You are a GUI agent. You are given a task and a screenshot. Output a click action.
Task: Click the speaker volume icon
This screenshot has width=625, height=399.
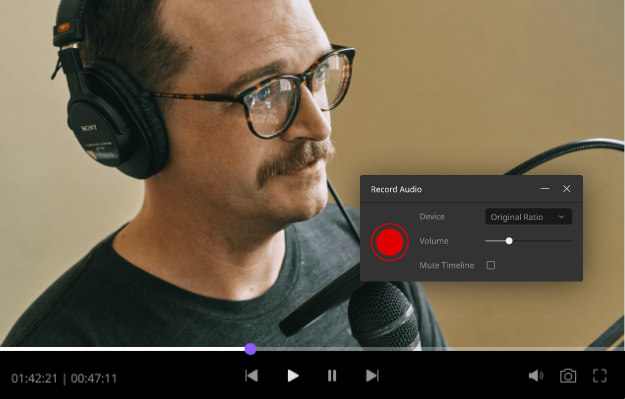coord(536,375)
